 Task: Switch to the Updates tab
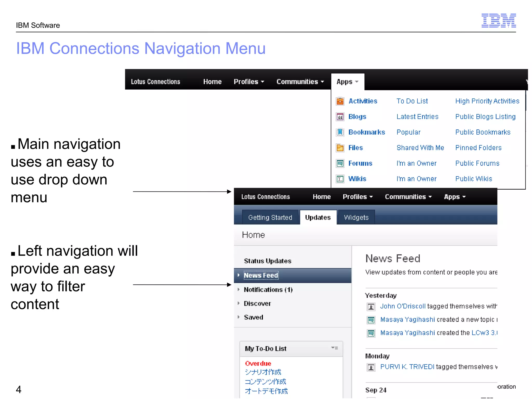318,217
